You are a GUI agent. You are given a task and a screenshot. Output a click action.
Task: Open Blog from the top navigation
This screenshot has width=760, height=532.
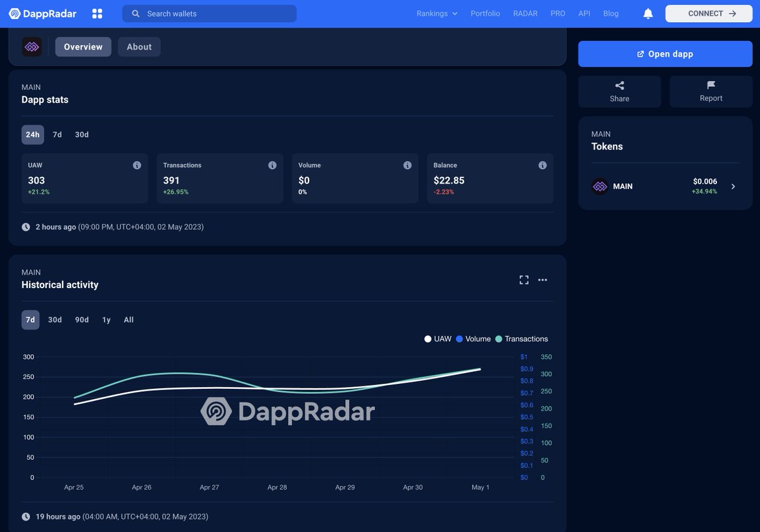(611, 13)
